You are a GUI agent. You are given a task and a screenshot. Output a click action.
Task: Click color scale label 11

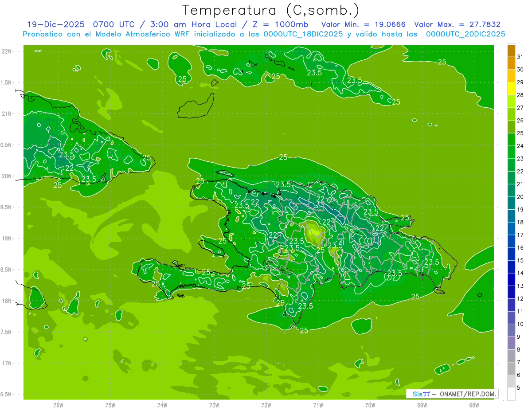pos(520,311)
